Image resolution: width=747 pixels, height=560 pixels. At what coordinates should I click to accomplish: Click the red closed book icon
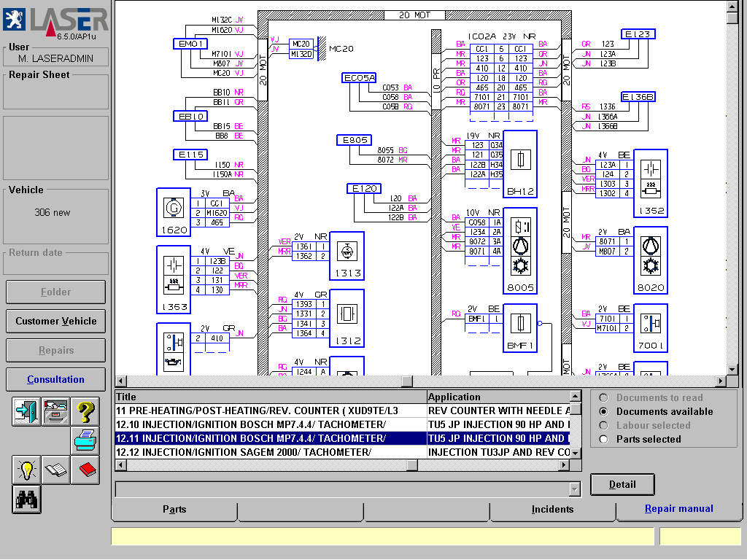[x=85, y=470]
